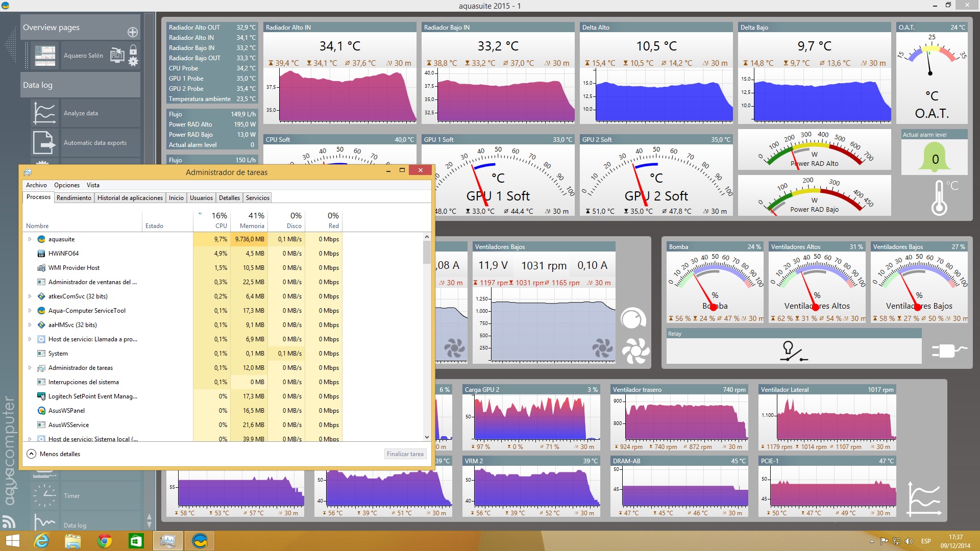Add a new overview page

pos(133,32)
